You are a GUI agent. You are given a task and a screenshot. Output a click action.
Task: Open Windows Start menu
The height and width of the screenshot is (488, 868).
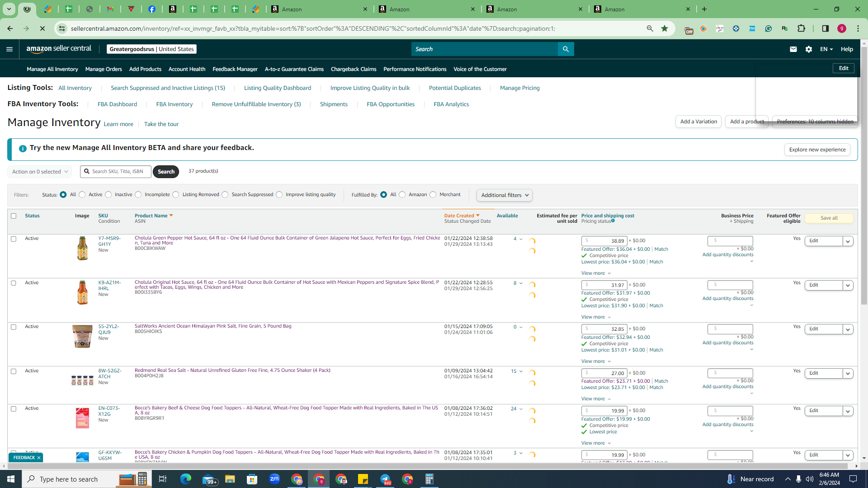(11, 479)
